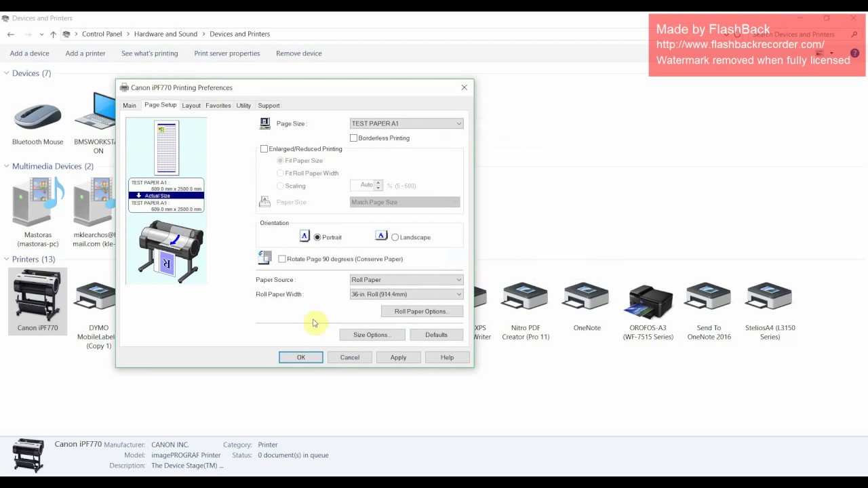Click the Cancel button

(x=350, y=357)
